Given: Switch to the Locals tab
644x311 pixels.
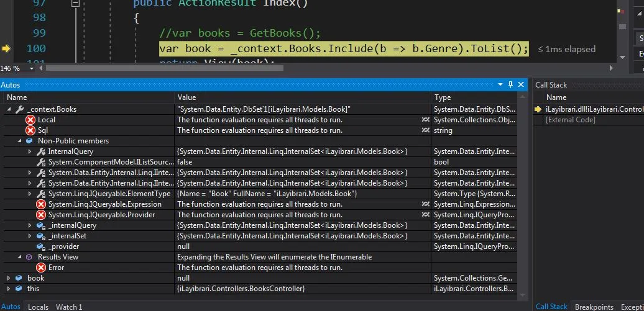Looking at the screenshot, I should 38,307.
